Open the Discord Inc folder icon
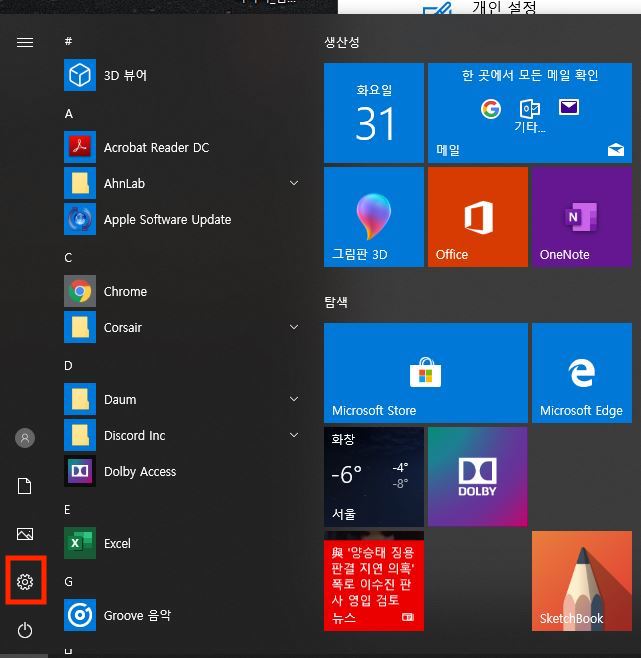The width and height of the screenshot is (641, 658). pyautogui.click(x=80, y=435)
